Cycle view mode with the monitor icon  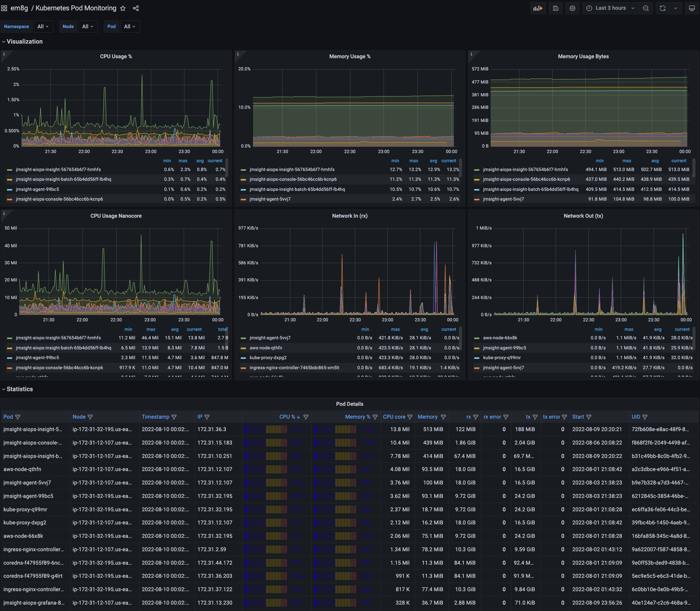coord(692,8)
